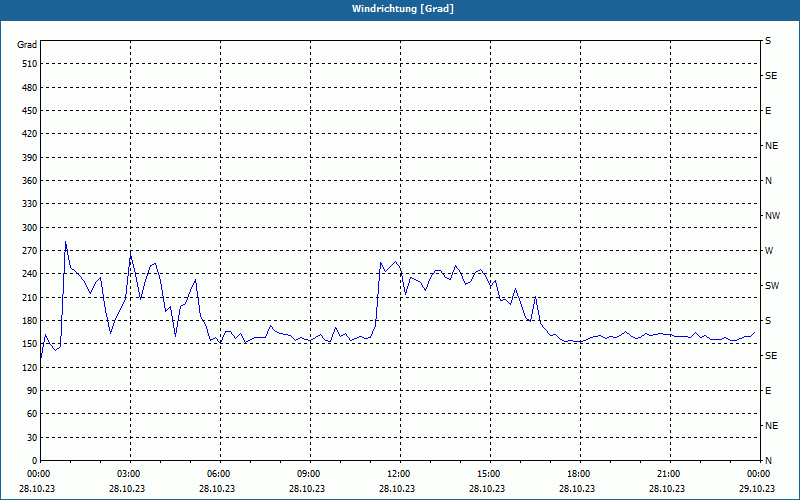This screenshot has width=800, height=500.
Task: Click the Grad unit label above the axis
Action: click(x=27, y=45)
